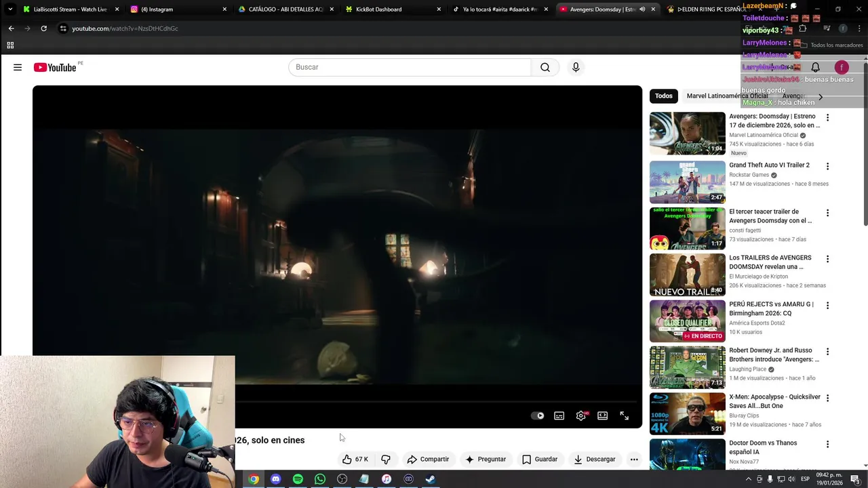The height and width of the screenshot is (488, 868).
Task: Start voice search with the microphone icon
Action: coord(576,67)
